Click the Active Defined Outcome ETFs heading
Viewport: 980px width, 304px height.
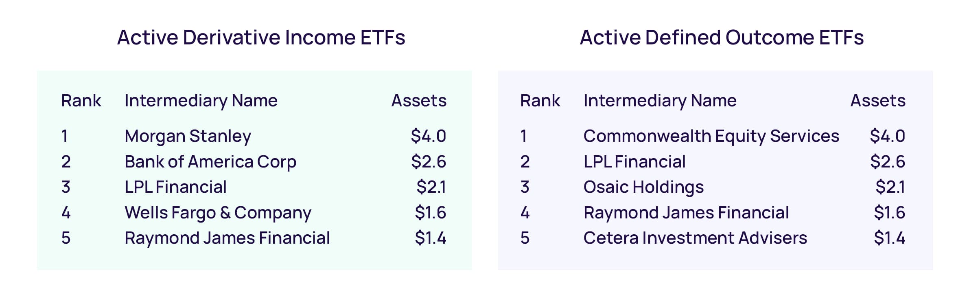coord(722,37)
